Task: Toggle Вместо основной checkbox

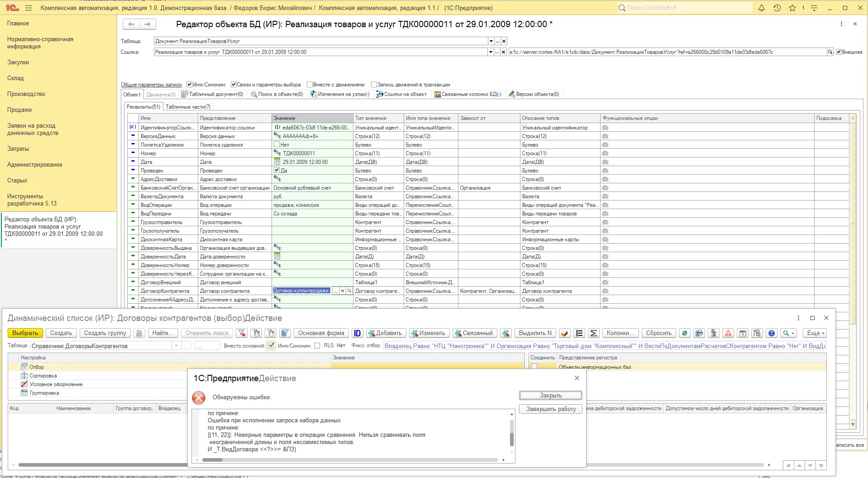Action: 271,346
